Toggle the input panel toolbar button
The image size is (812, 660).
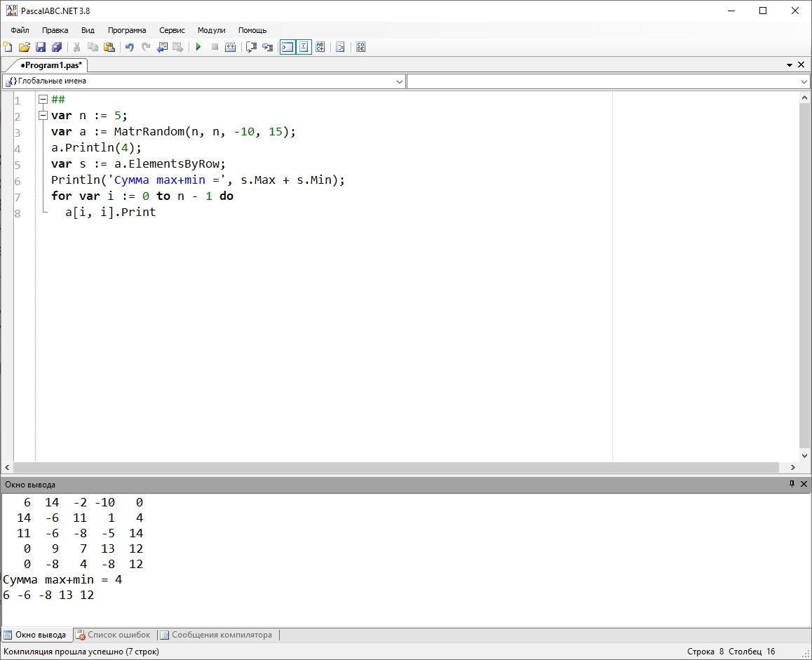pos(304,47)
